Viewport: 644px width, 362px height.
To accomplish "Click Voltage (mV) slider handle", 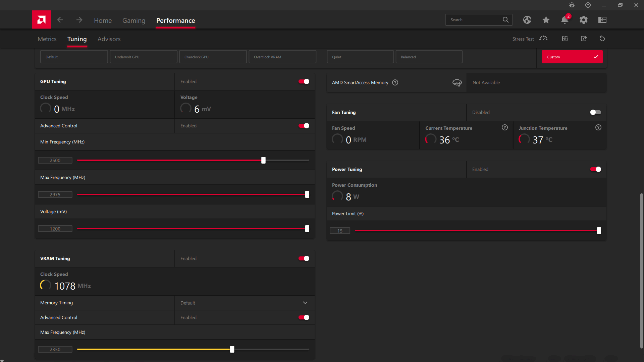I will tap(307, 229).
